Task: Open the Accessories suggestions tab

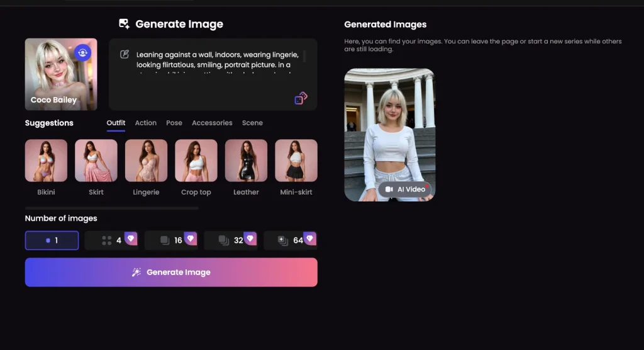Action: pos(212,123)
